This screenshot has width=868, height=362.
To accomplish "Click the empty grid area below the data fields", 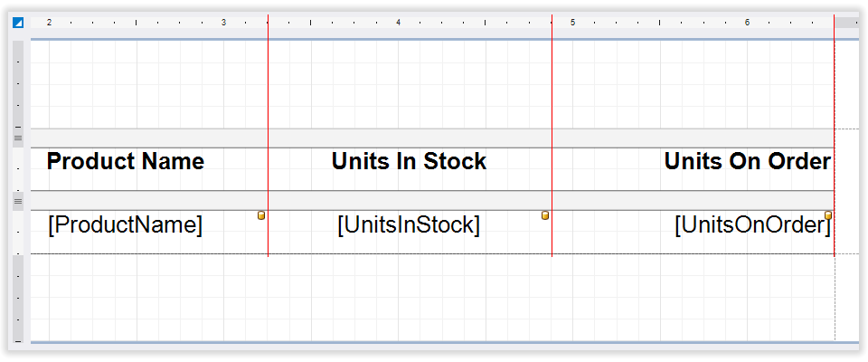I will (x=432, y=299).
